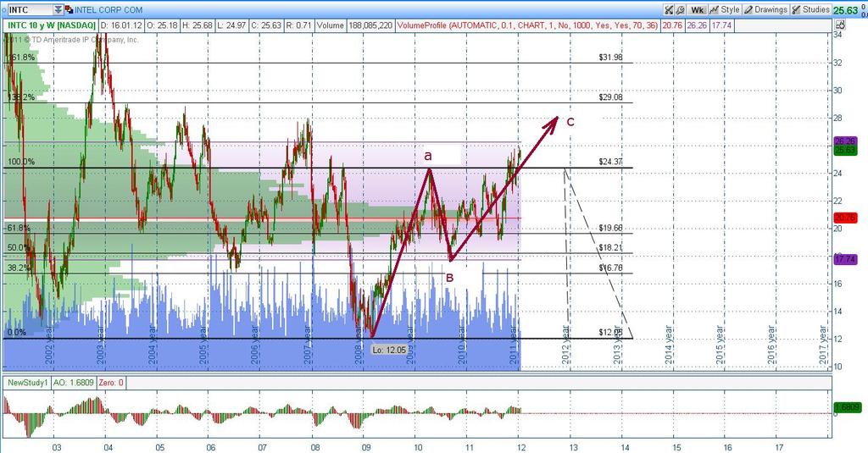This screenshot has width=868, height=453.
Task: Open the Style menu
Action: click(725, 10)
